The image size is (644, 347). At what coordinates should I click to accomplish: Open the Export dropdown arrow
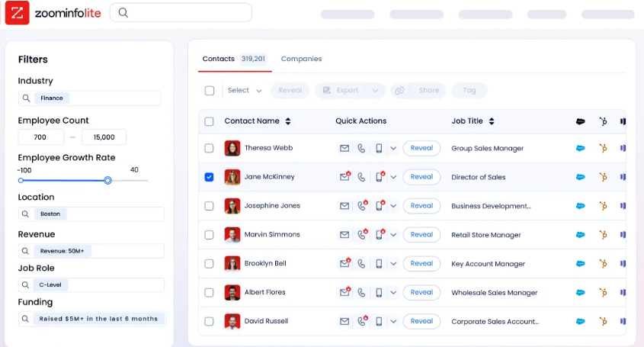[375, 91]
